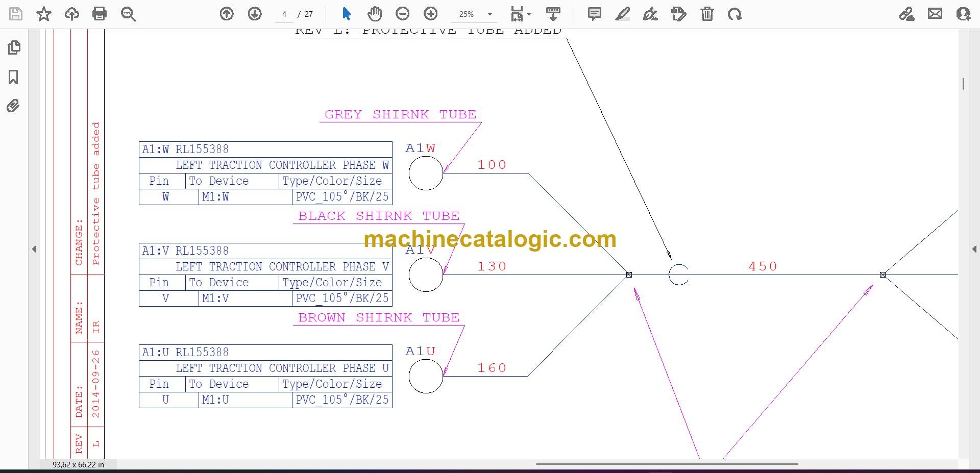Click the vertical scrollbar thumb
Viewport: 980px width, 473px height.
[x=963, y=84]
